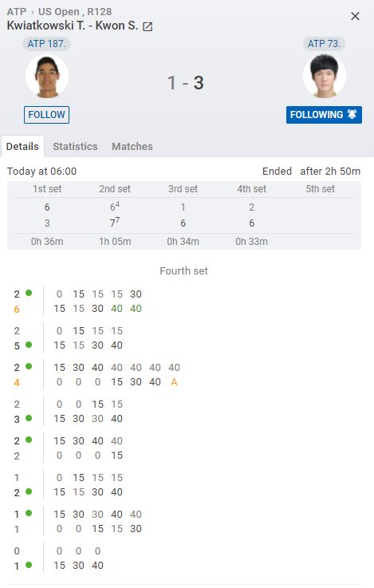Select the ATP 187. ranking badge

[x=46, y=44]
